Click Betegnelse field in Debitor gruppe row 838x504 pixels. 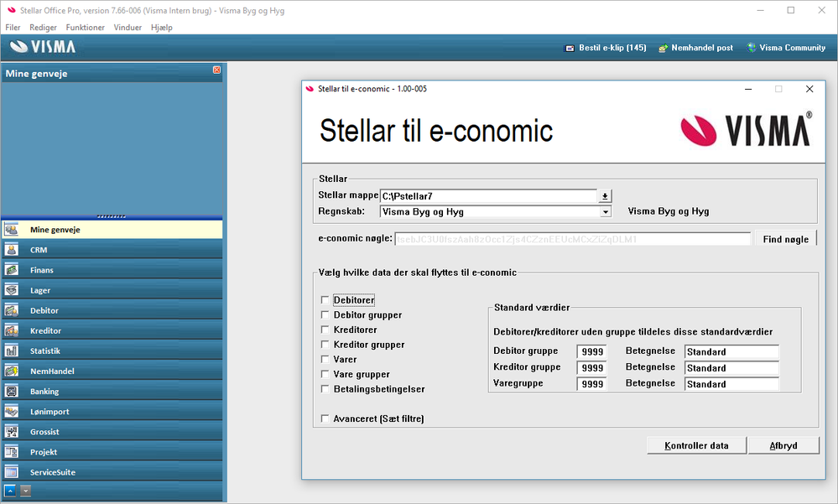731,351
